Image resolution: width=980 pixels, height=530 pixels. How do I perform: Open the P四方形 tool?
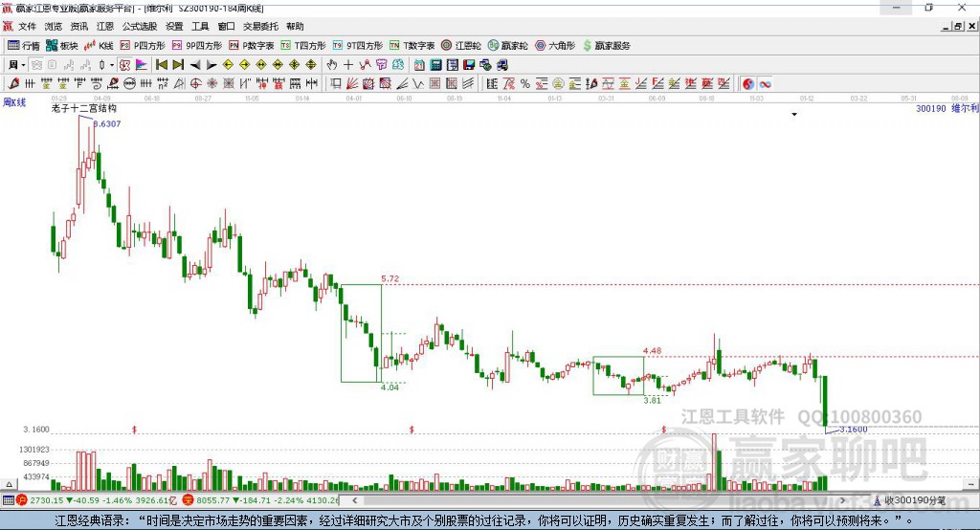click(143, 46)
